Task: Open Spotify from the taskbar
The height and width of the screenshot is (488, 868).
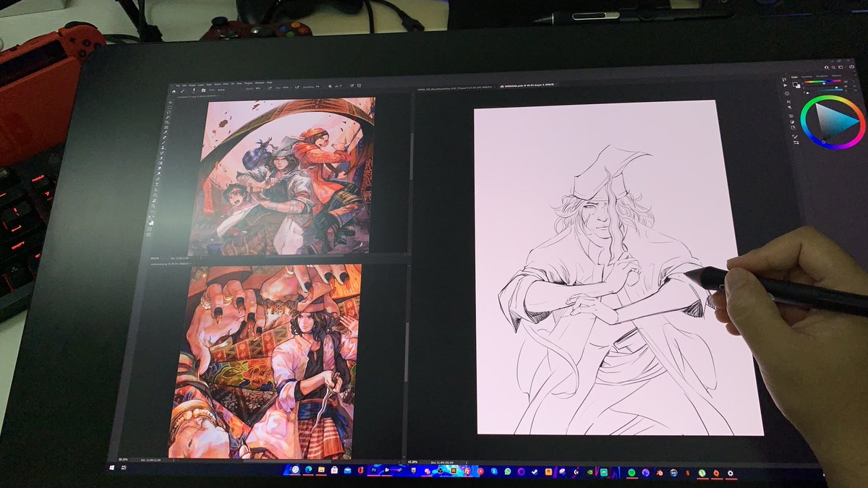Action: point(631,473)
